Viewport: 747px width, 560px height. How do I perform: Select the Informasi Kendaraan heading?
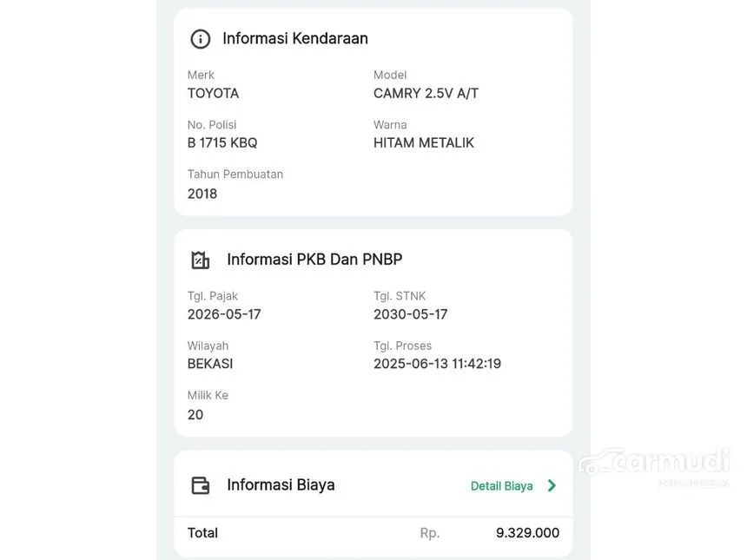pyautogui.click(x=295, y=38)
